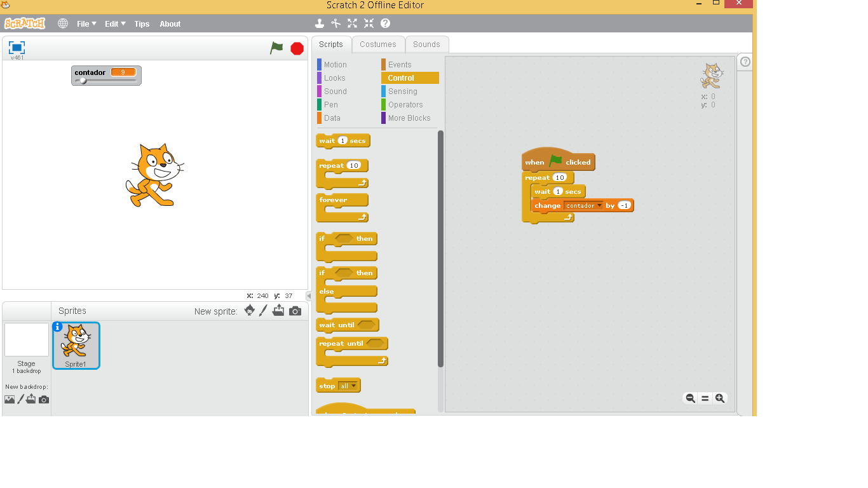Click the green flag to run
Screen dimensions: 868x488
tap(276, 48)
